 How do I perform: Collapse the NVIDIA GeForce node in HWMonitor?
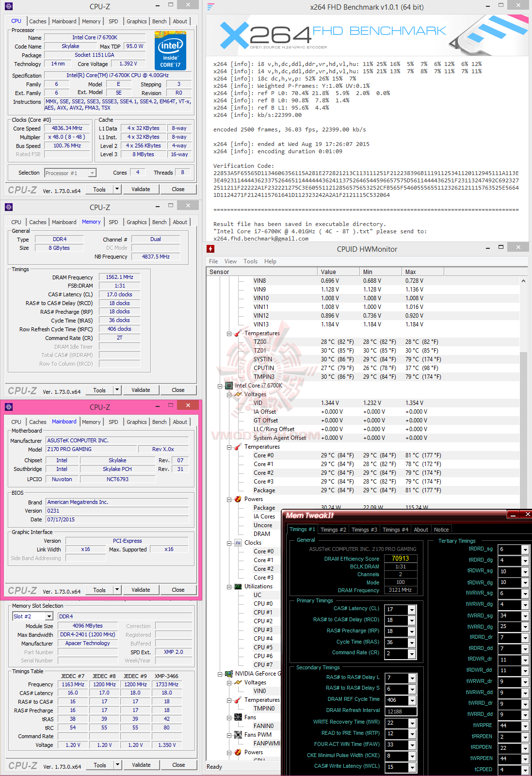[x=220, y=674]
